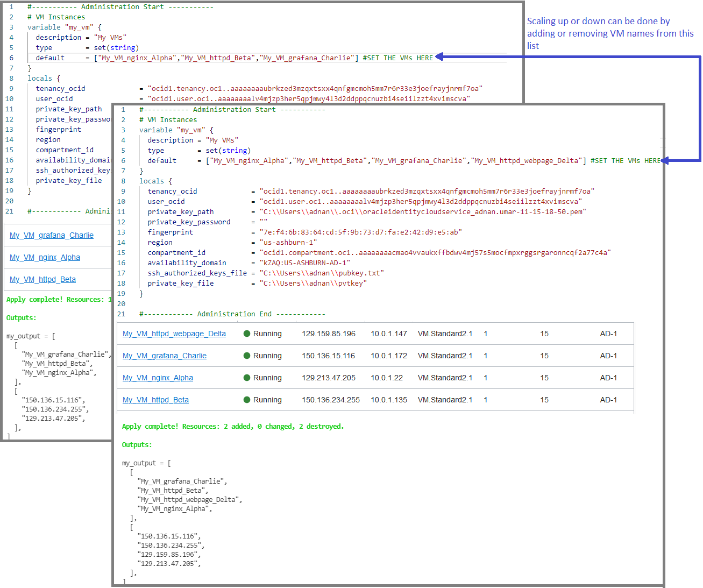Open the My_VM_grafana_Charlie instance link
The height and width of the screenshot is (588, 703).
(x=164, y=356)
